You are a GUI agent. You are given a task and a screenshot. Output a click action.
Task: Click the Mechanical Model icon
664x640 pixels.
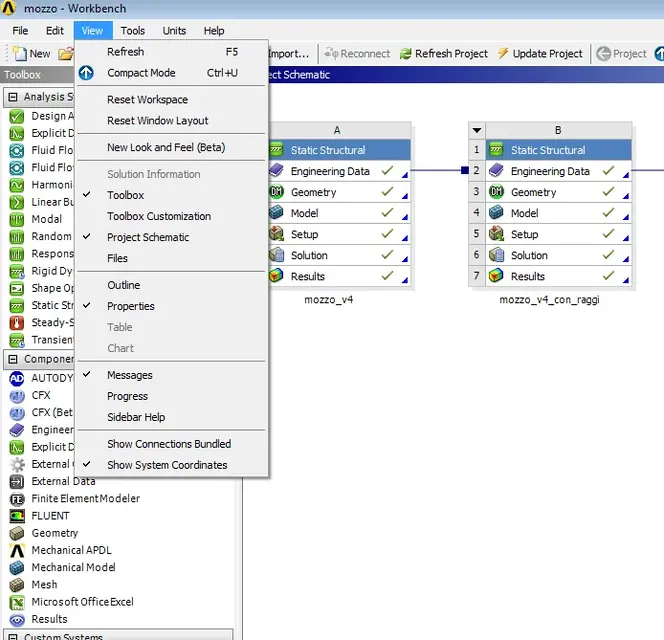(x=17, y=568)
